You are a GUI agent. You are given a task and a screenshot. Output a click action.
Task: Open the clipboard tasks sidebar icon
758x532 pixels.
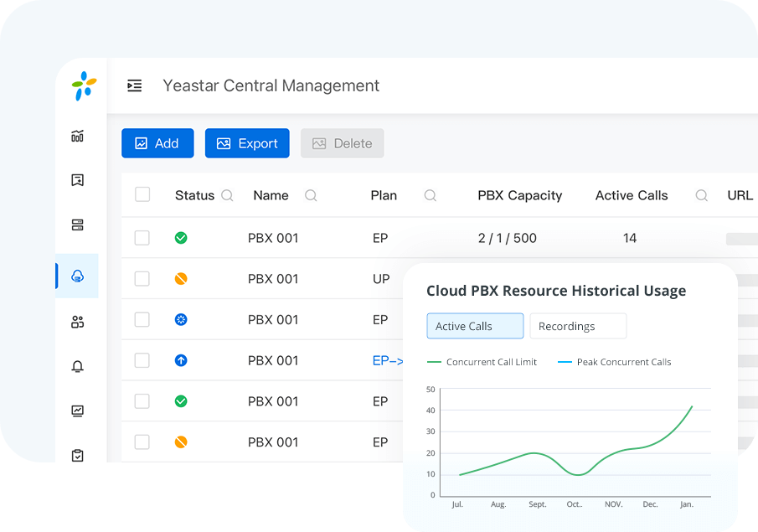(77, 455)
